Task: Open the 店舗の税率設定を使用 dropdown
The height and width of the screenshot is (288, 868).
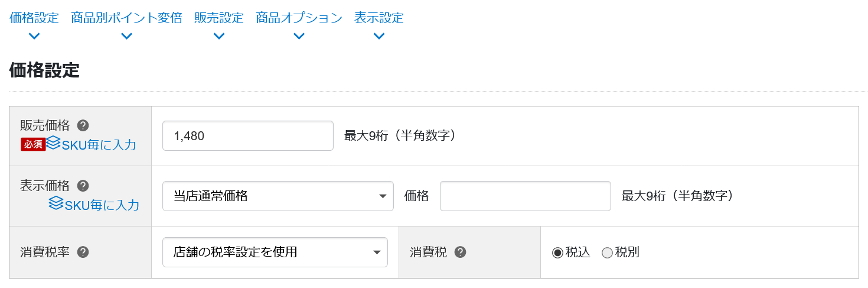Action: click(x=275, y=253)
